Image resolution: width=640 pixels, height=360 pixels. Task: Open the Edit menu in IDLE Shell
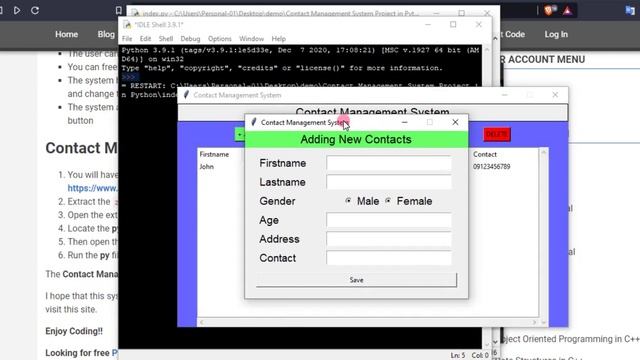(x=145, y=39)
